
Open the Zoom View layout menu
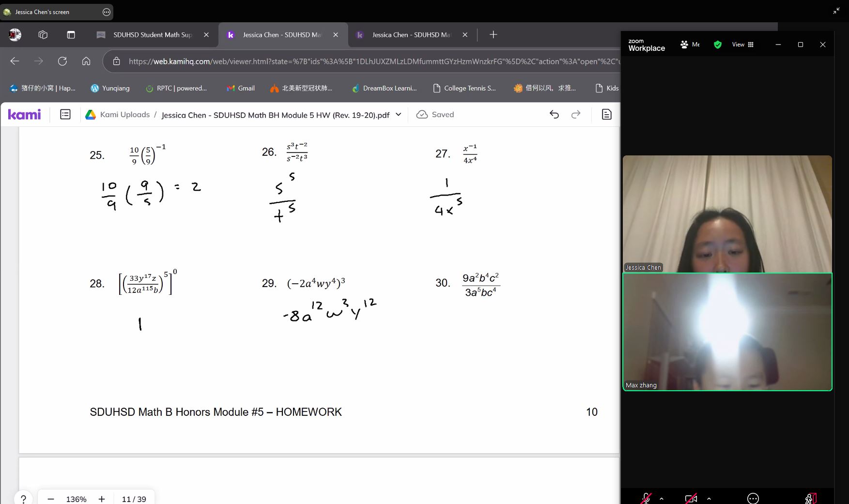point(742,45)
